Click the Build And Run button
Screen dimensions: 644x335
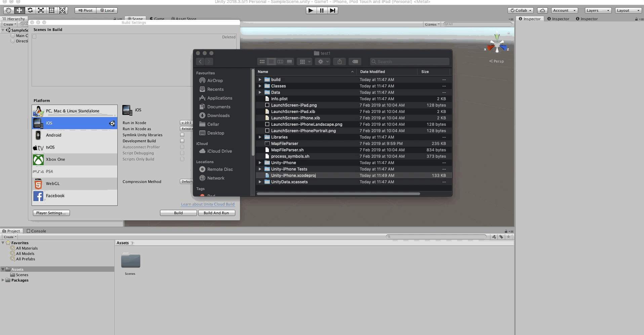[216, 213]
